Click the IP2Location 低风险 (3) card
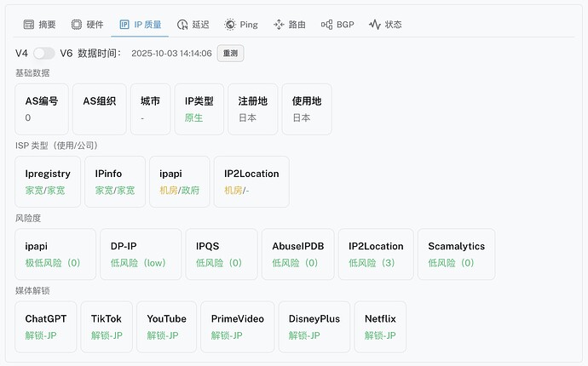This screenshot has height=366, width=588. tap(376, 254)
